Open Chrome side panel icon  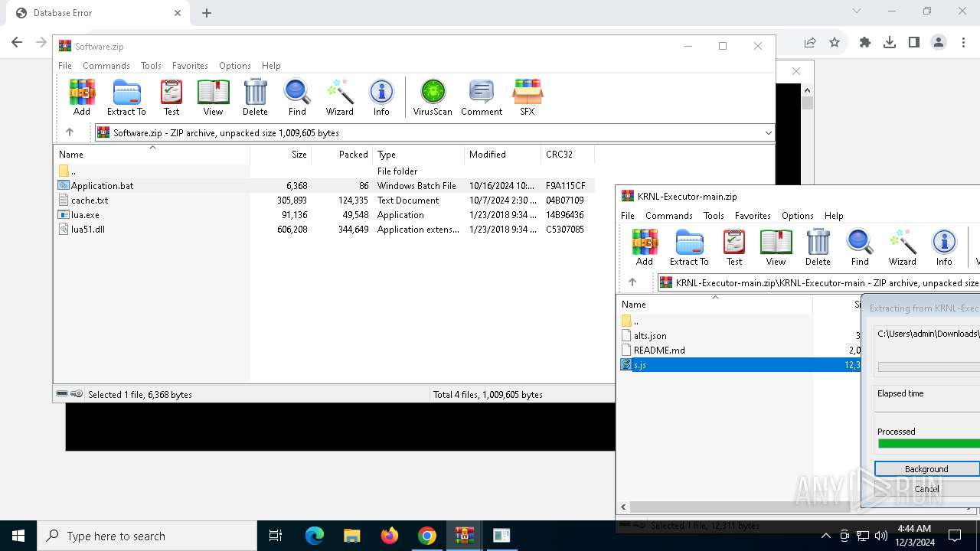point(914,43)
